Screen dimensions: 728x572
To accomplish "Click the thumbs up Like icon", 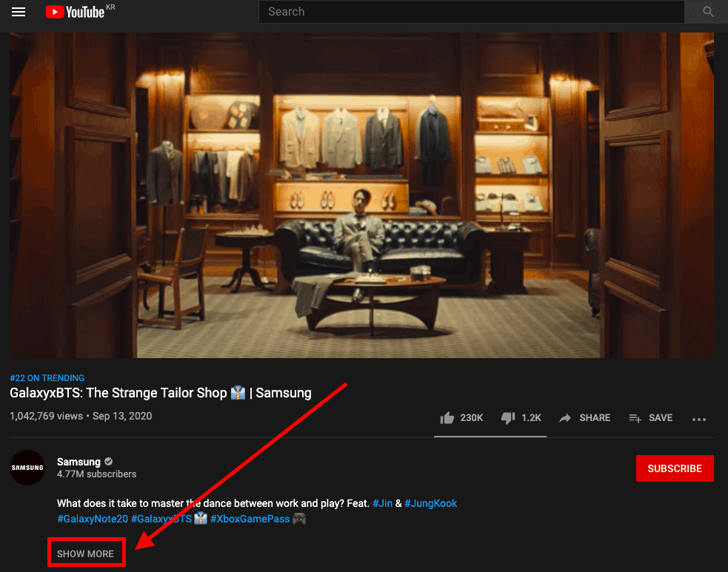I will [447, 417].
